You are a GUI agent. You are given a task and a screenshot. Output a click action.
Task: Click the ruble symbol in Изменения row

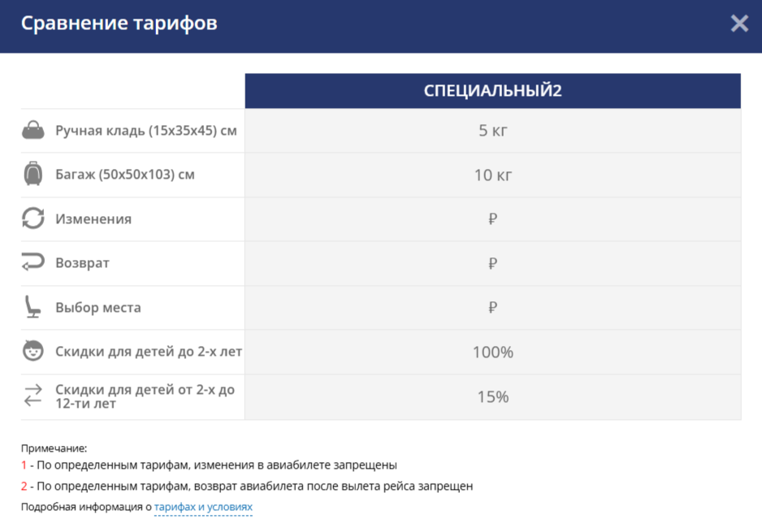click(493, 219)
